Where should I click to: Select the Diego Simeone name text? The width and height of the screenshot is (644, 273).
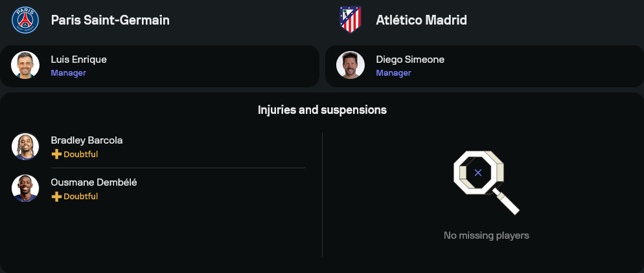(x=410, y=60)
